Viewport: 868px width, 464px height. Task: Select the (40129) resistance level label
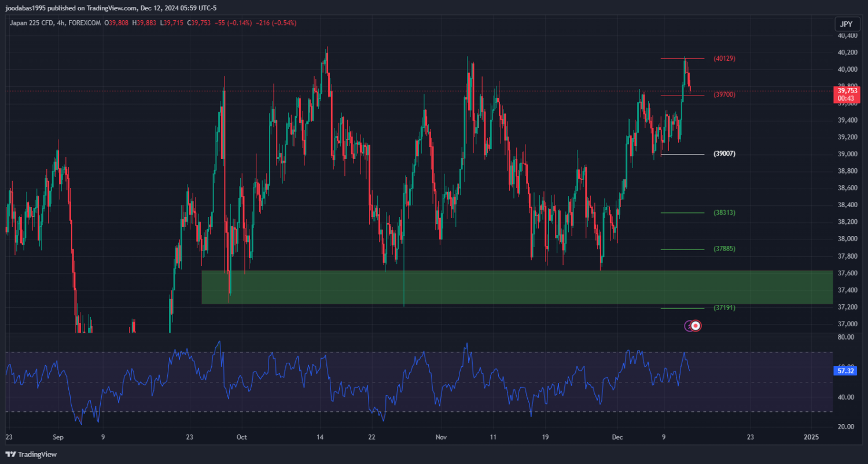pyautogui.click(x=724, y=58)
